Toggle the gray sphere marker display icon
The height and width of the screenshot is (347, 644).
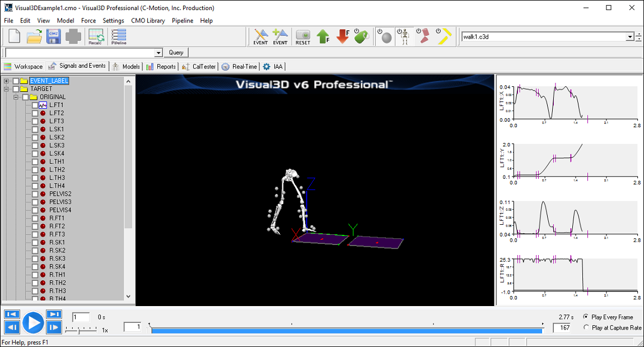point(385,36)
